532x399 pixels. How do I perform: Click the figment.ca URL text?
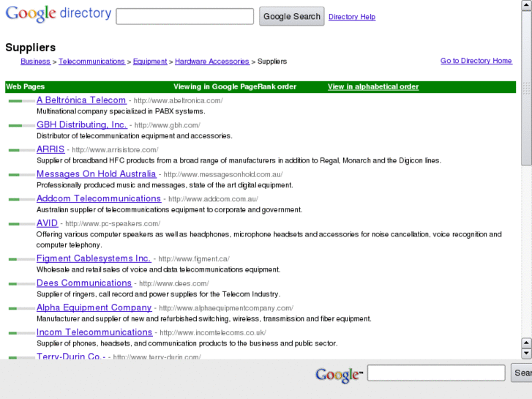[x=194, y=259]
